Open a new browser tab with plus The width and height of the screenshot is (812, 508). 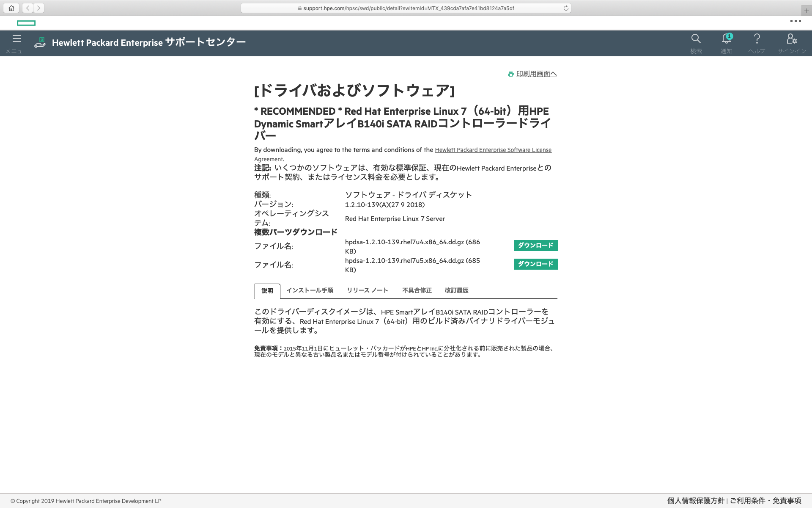tap(807, 11)
